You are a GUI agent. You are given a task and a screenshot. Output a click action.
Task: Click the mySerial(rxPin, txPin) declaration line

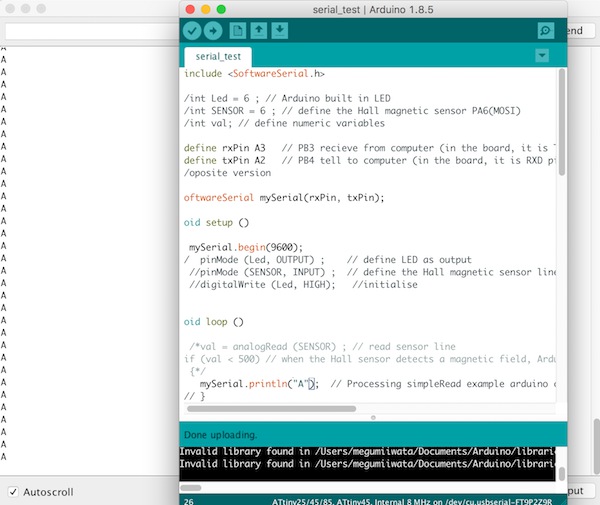click(x=284, y=197)
